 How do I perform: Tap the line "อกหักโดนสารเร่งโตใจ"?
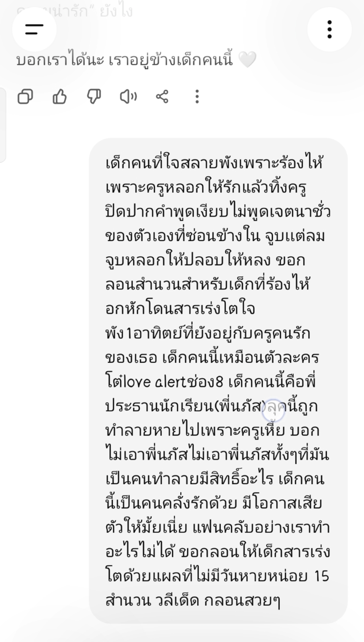[x=180, y=309]
